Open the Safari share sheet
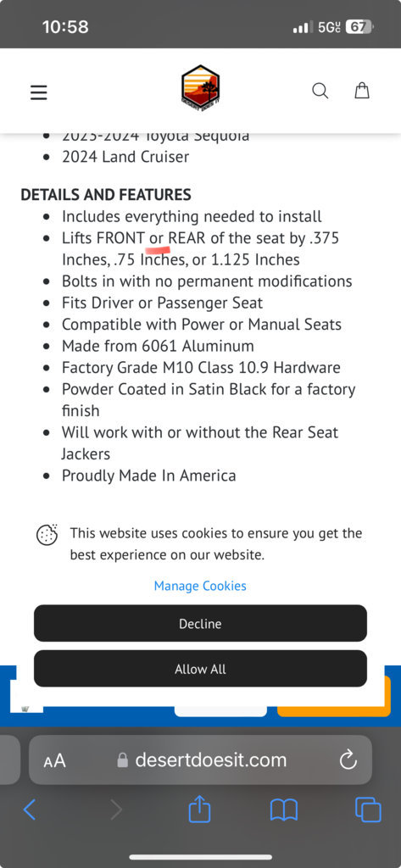This screenshot has width=401, height=868. (x=200, y=810)
